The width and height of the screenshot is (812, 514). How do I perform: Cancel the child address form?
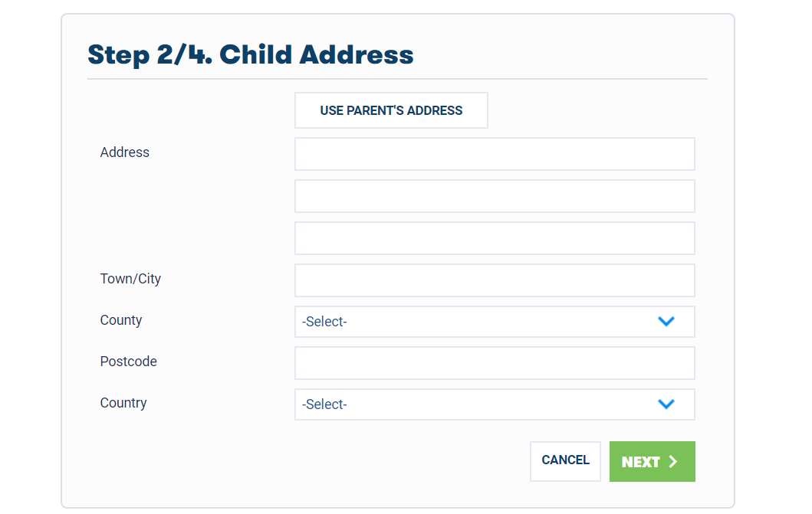tap(565, 460)
